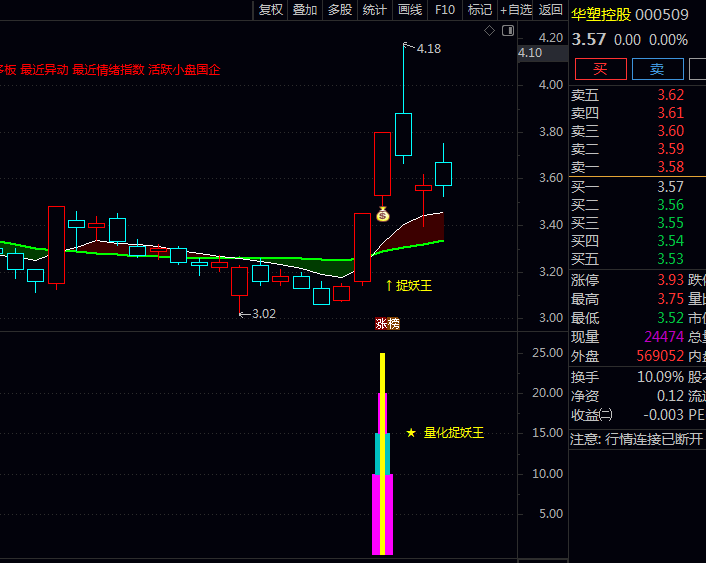The width and height of the screenshot is (706, 563).
Task: Open the 叠加 overlay option
Action: (305, 10)
